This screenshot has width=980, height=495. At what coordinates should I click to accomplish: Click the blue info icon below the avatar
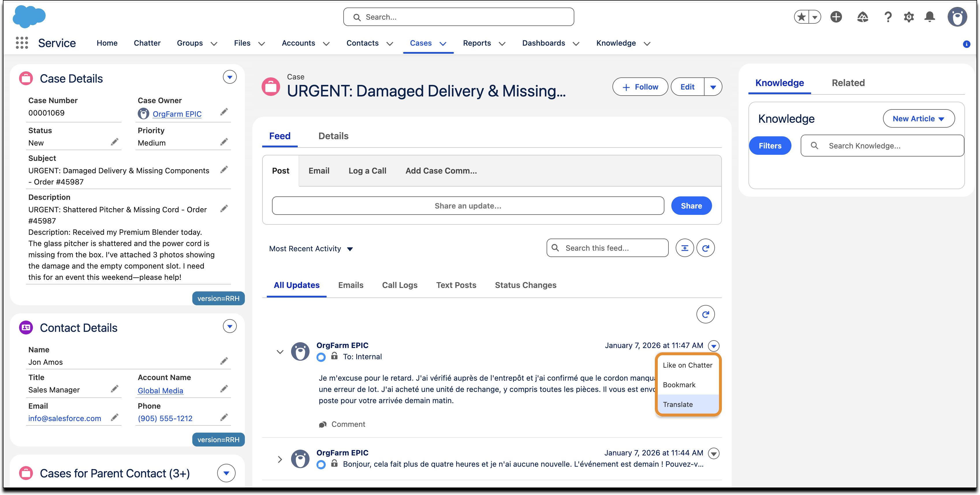[966, 44]
